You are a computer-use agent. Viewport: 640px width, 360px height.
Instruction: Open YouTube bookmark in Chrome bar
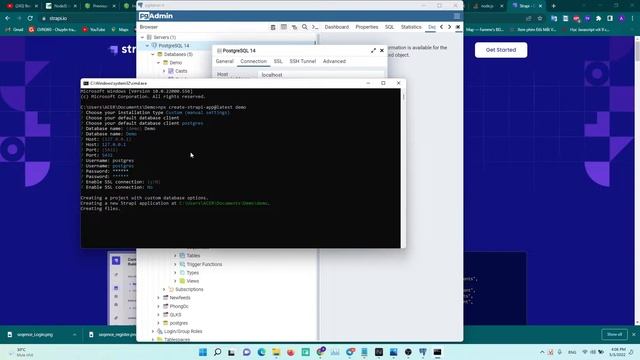(93, 29)
